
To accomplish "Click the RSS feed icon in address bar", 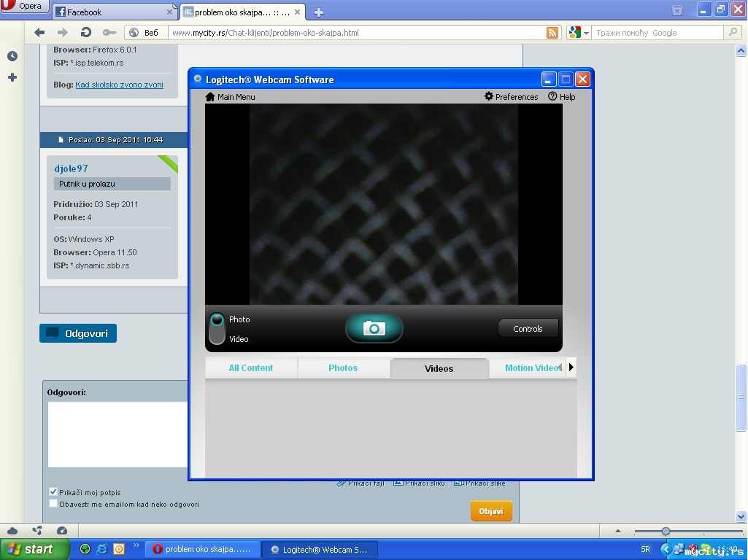I will [x=552, y=32].
